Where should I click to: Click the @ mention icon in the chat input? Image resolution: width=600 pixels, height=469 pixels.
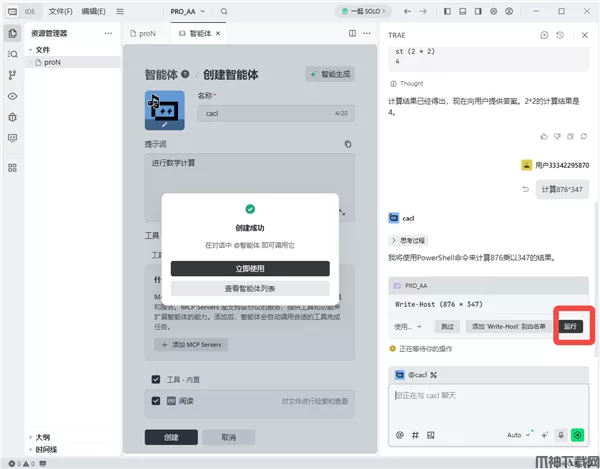point(399,435)
